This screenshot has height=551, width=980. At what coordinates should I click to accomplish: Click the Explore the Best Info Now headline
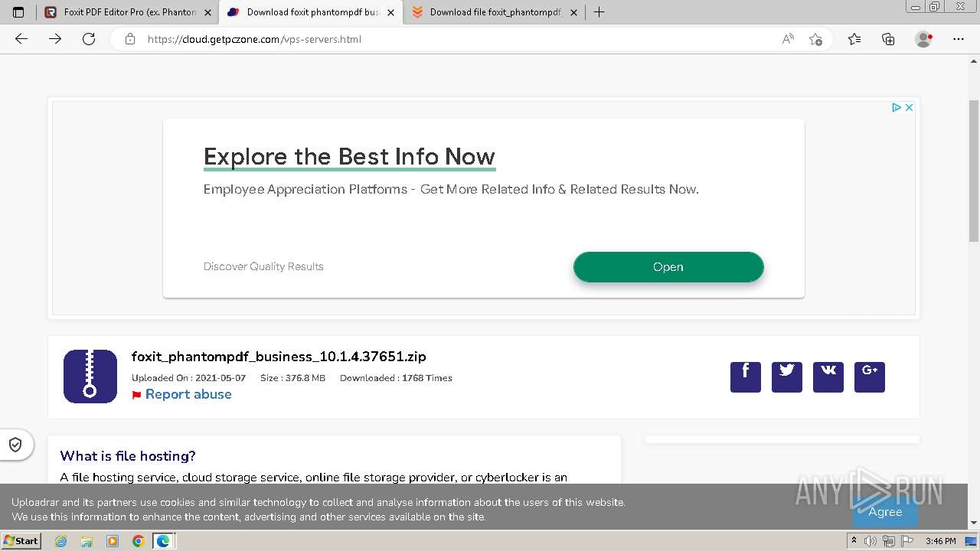pyautogui.click(x=349, y=157)
